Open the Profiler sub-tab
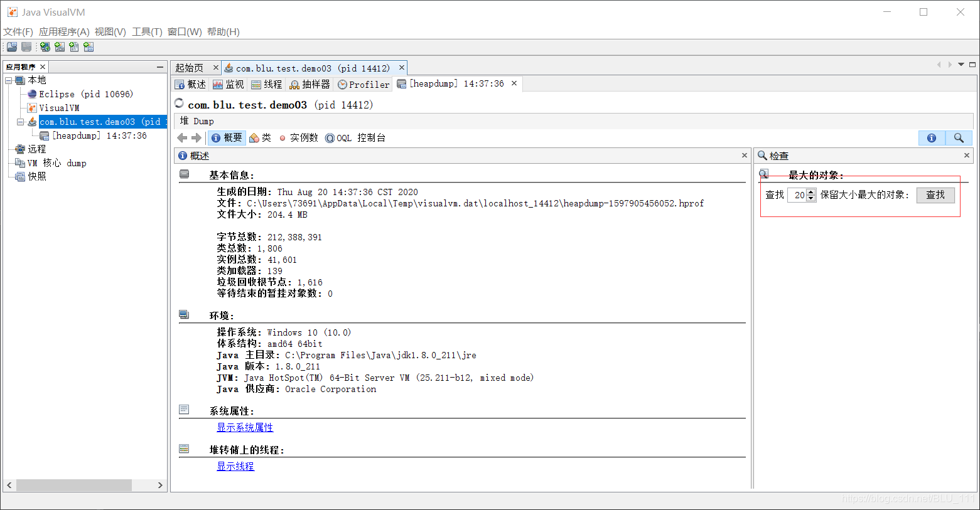 coord(363,85)
